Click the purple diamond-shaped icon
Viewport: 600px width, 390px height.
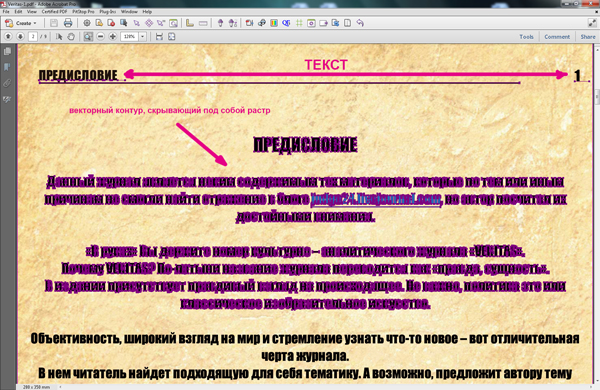tap(148, 23)
